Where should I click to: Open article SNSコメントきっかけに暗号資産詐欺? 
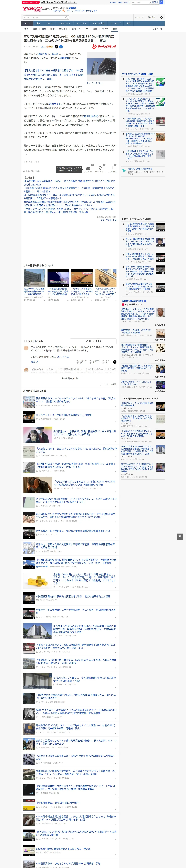pos(64,415)
